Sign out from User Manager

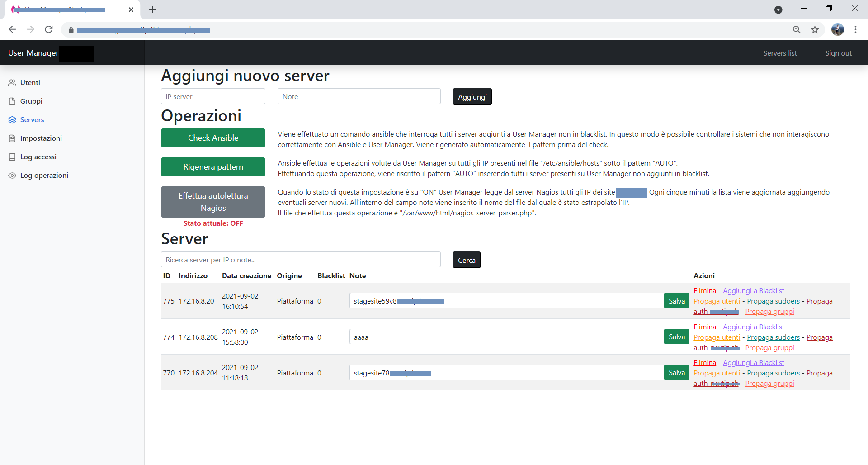(x=838, y=53)
